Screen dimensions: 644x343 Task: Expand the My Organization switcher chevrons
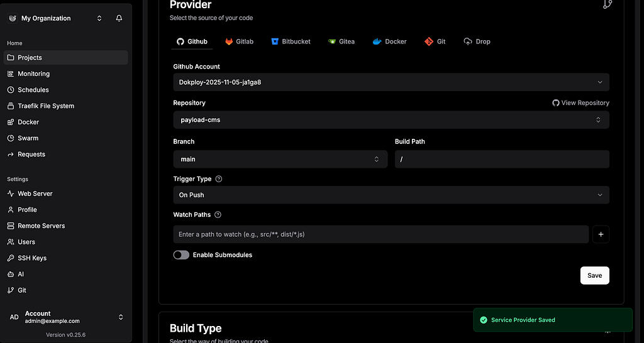(x=99, y=18)
